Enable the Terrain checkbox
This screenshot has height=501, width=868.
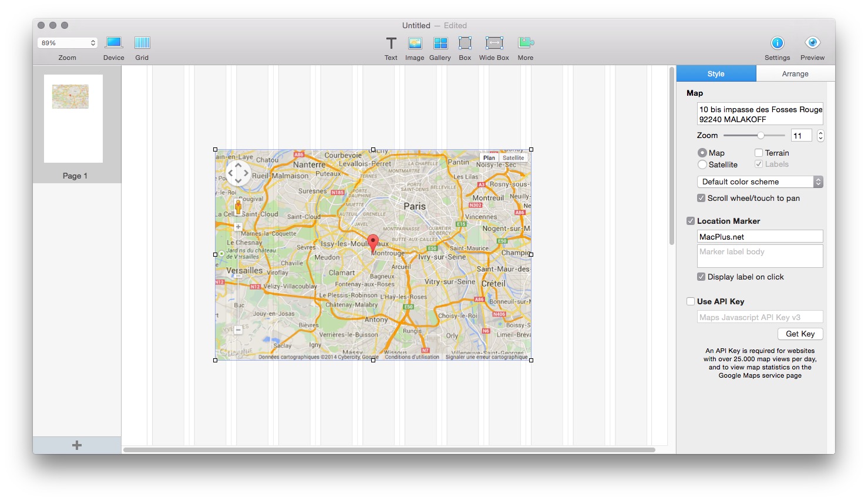759,153
